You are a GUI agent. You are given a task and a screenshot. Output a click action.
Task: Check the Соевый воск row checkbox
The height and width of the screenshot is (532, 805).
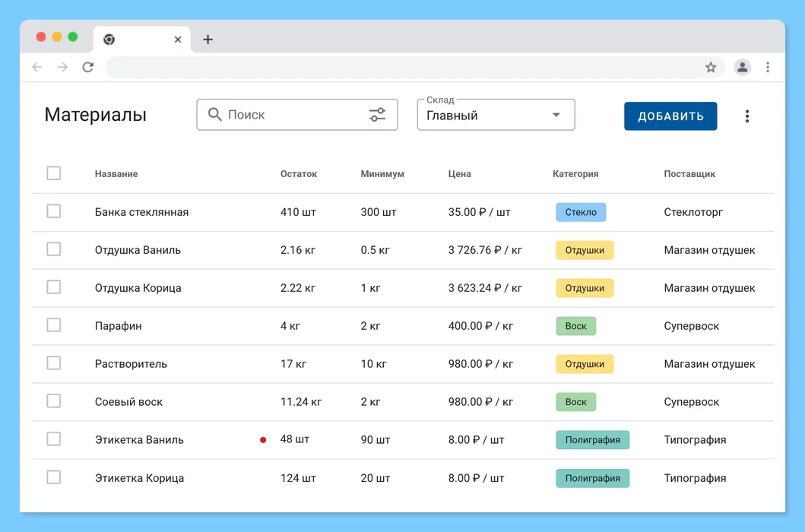pyautogui.click(x=54, y=401)
